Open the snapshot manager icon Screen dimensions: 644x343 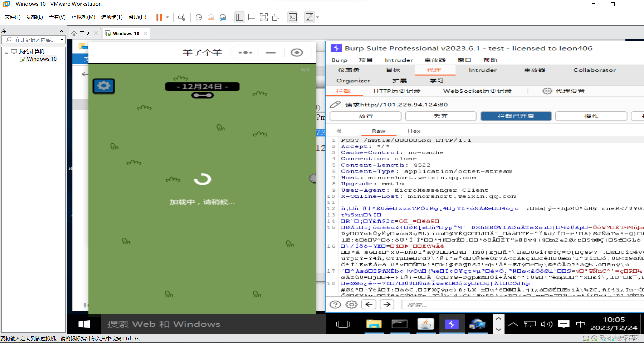click(223, 17)
